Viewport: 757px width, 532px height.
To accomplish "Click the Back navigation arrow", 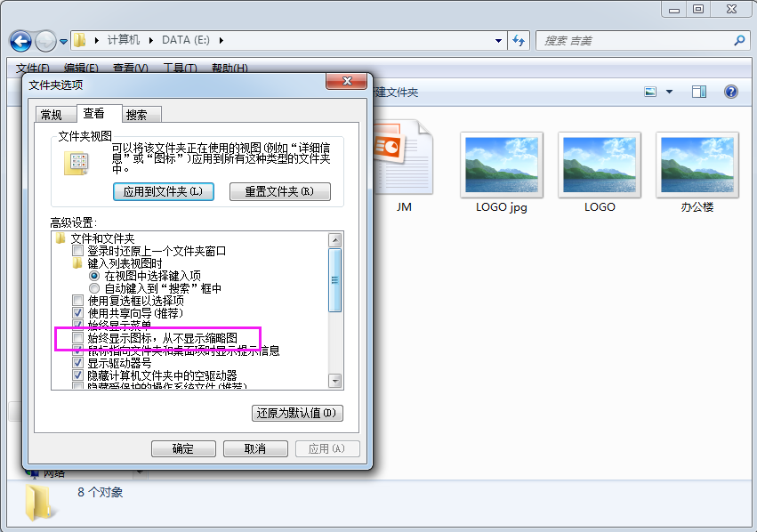I will pyautogui.click(x=20, y=41).
